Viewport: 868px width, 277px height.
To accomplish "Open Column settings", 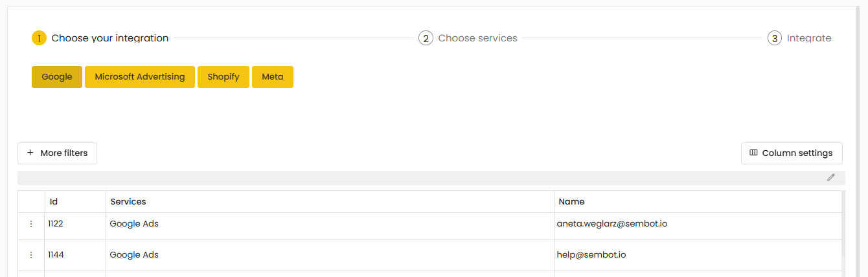I will coord(791,153).
